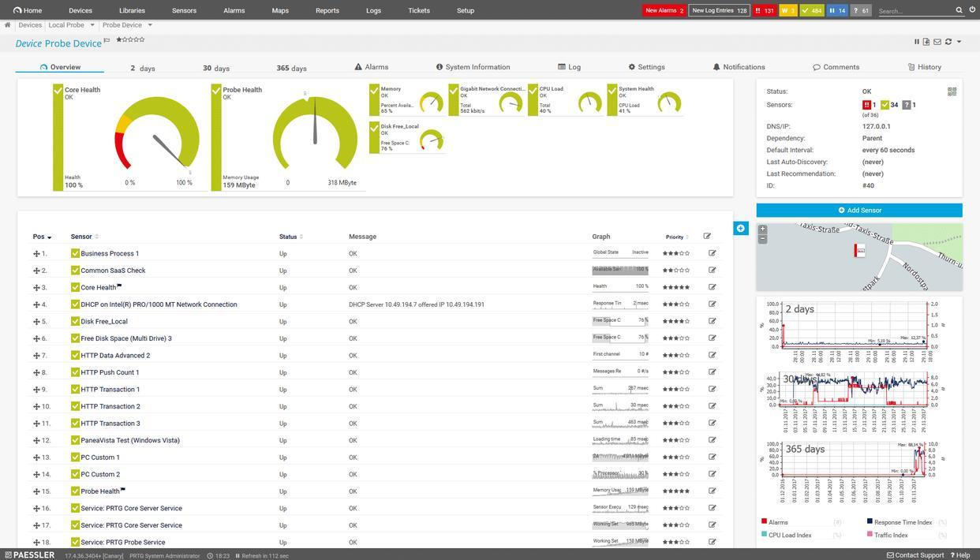This screenshot has width=980, height=560.
Task: Zoom out on the map
Action: pos(762,239)
